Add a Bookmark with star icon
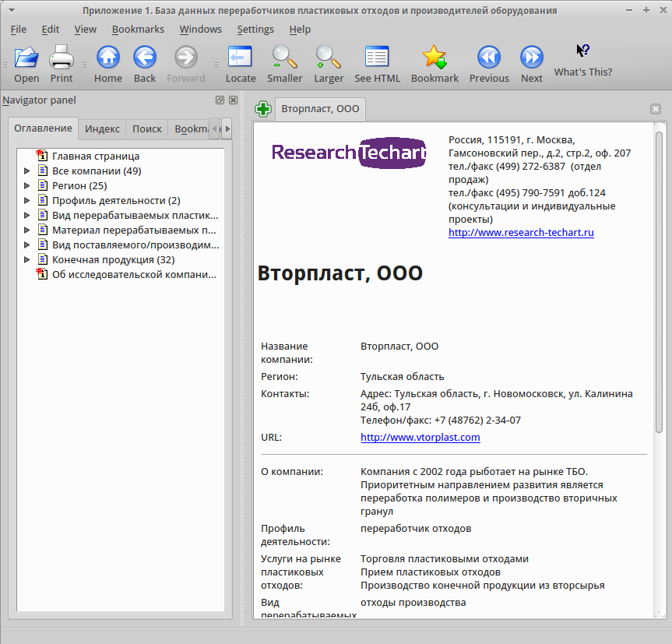The height and width of the screenshot is (644, 672). click(435, 58)
